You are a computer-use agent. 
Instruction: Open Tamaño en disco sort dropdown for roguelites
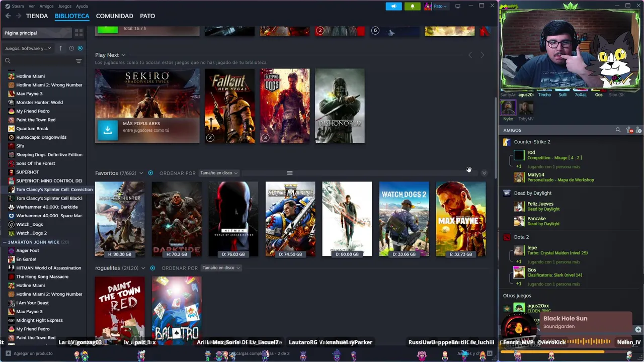coord(221,268)
